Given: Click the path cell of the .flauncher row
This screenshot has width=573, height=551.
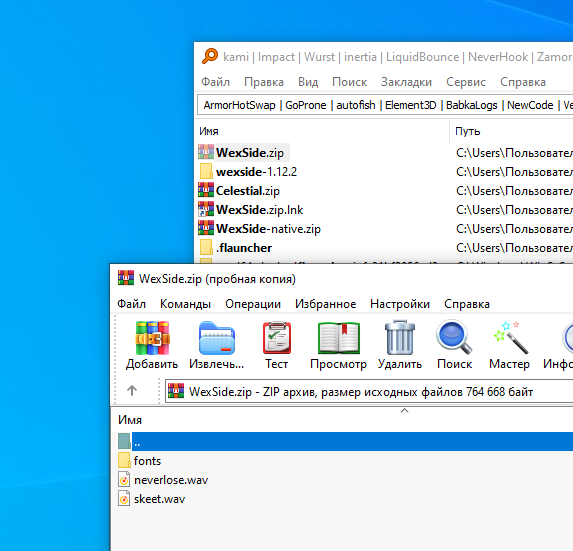Looking at the screenshot, I should [514, 248].
